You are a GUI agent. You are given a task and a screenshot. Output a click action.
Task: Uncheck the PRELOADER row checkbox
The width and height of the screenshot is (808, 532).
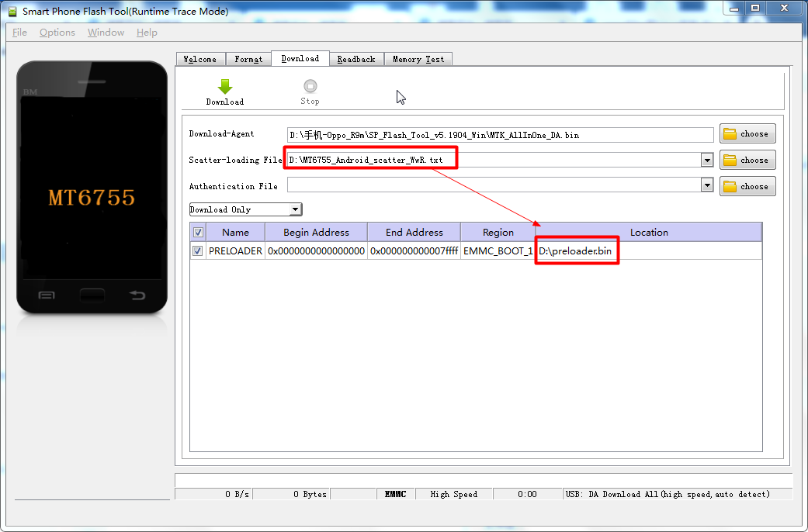[197, 250]
